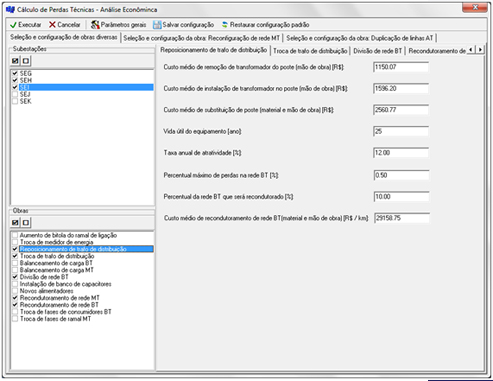Open Reconfiguração de rede MT tab
The width and height of the screenshot is (493, 381).
201,38
